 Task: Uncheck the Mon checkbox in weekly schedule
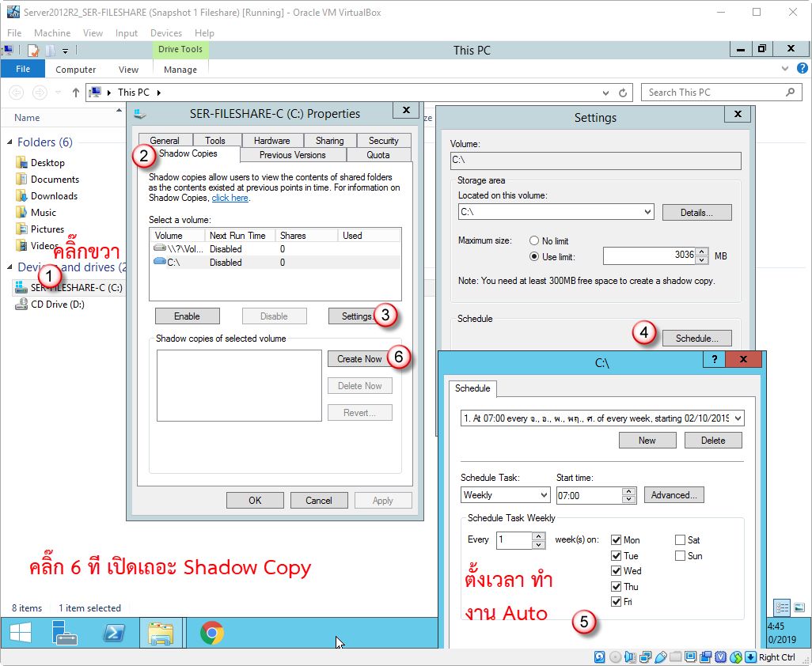(x=616, y=539)
